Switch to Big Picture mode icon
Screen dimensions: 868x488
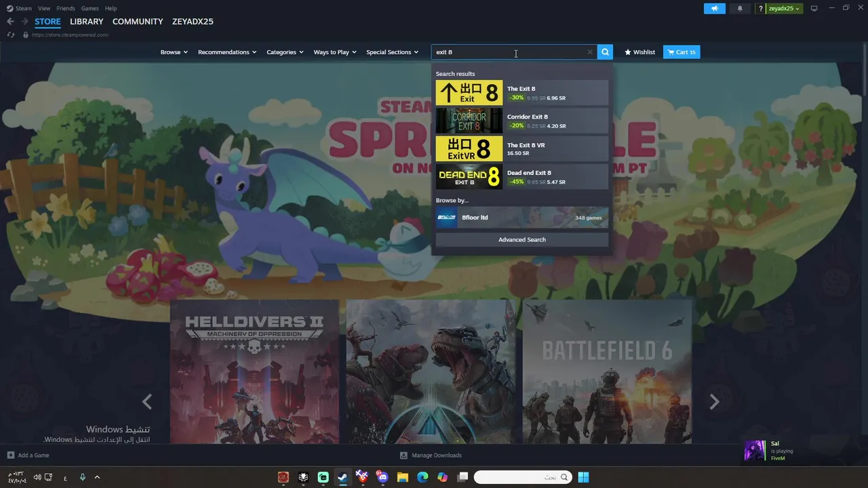point(814,8)
